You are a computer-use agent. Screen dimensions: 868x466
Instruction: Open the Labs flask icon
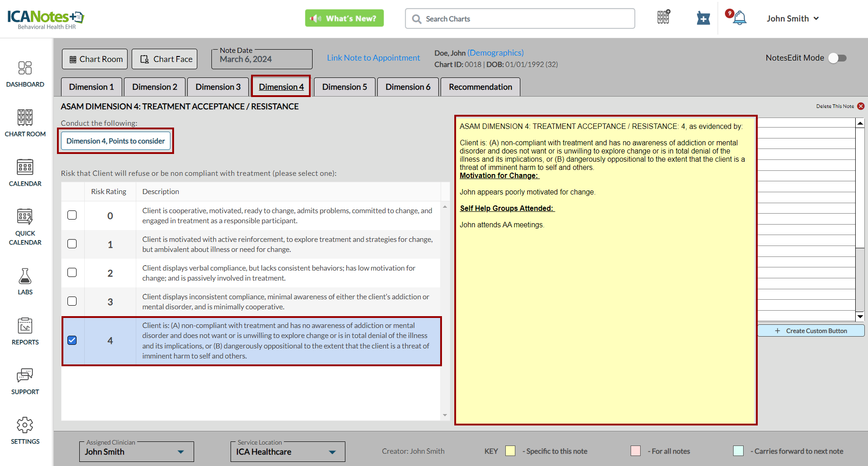point(25,277)
